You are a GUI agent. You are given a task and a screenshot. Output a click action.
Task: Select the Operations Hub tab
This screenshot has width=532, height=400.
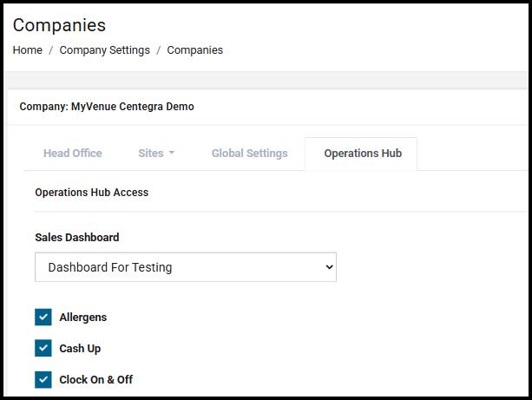(x=362, y=154)
